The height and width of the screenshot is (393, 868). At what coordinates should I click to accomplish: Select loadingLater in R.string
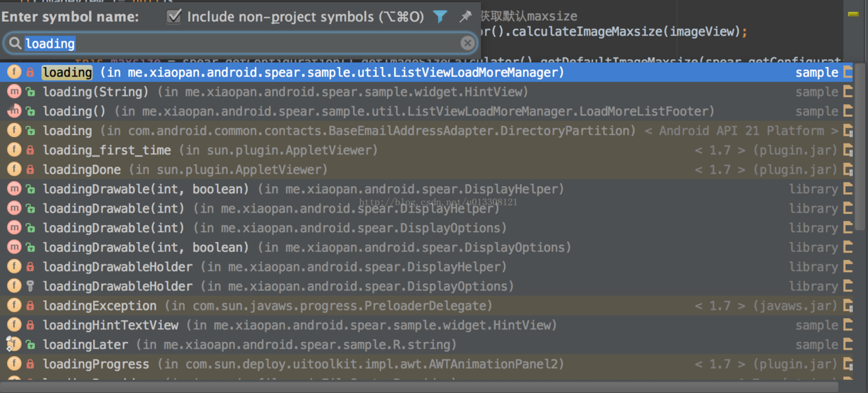coord(427,345)
